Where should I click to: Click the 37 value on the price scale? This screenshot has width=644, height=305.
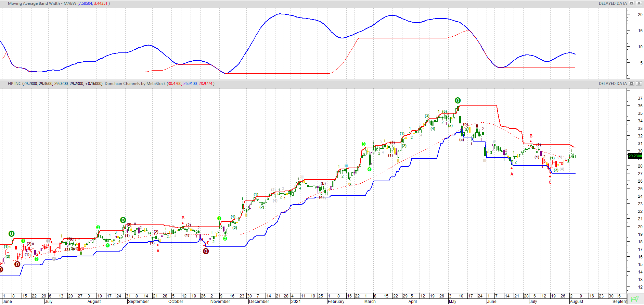coord(640,98)
